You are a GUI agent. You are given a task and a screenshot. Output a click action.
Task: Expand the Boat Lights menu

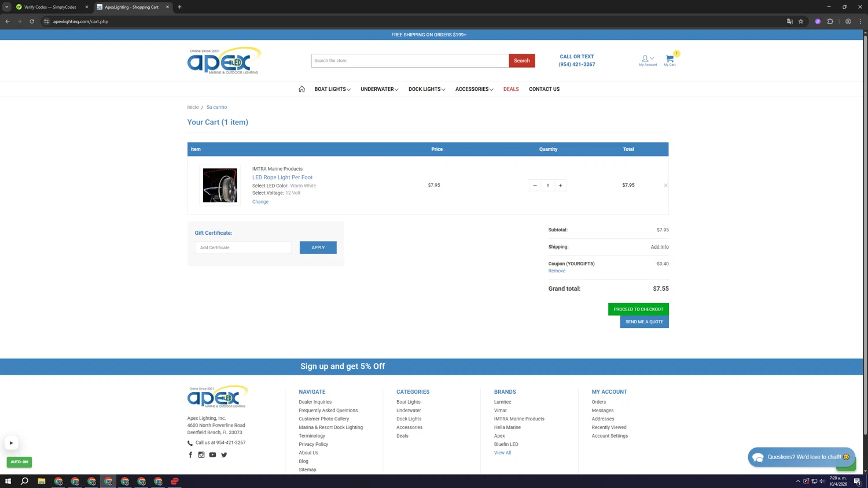click(332, 89)
